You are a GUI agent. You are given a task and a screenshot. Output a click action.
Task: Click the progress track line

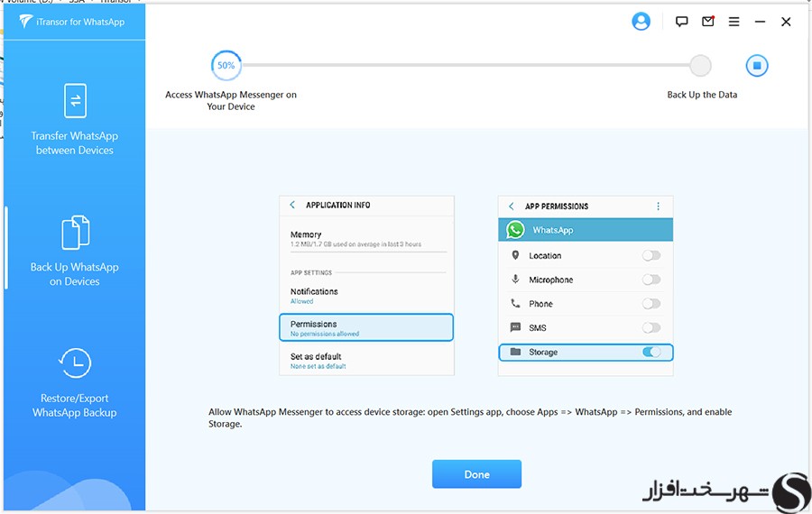(x=466, y=65)
